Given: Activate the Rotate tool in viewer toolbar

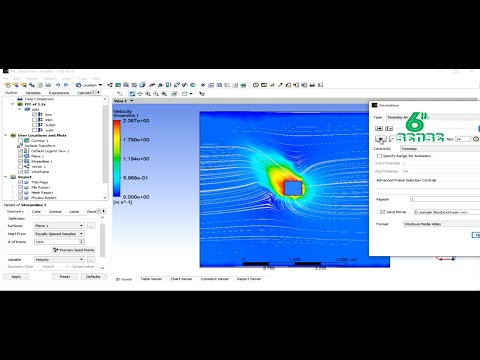Looking at the screenshot, I should point(132,94).
